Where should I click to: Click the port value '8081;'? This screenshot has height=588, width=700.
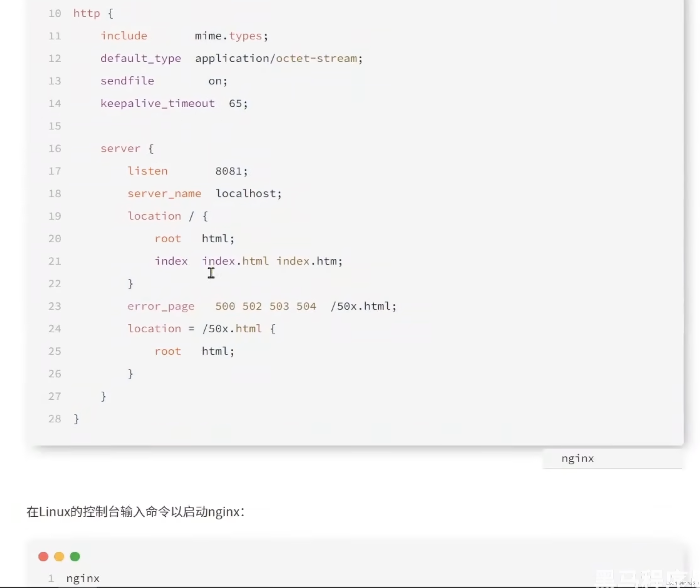pos(232,171)
